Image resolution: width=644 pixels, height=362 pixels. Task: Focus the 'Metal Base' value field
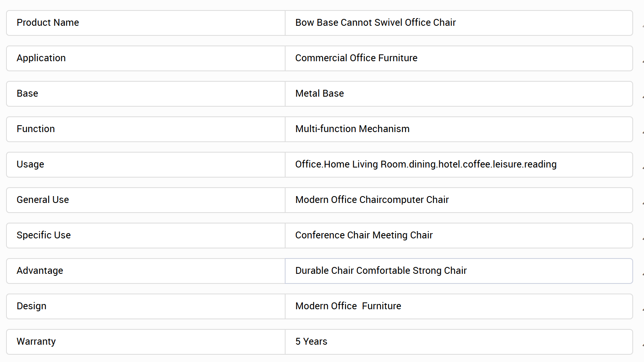(x=459, y=94)
